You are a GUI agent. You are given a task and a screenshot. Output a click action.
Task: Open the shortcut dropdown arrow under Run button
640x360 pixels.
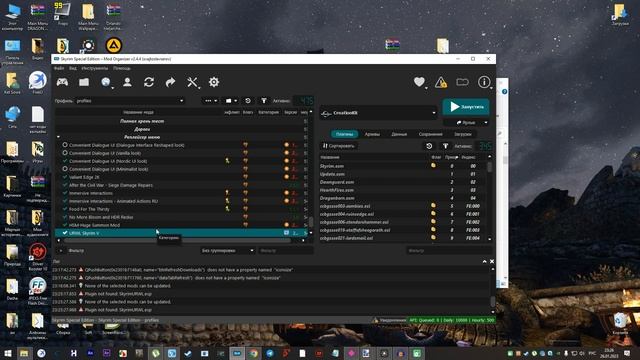[x=486, y=122]
